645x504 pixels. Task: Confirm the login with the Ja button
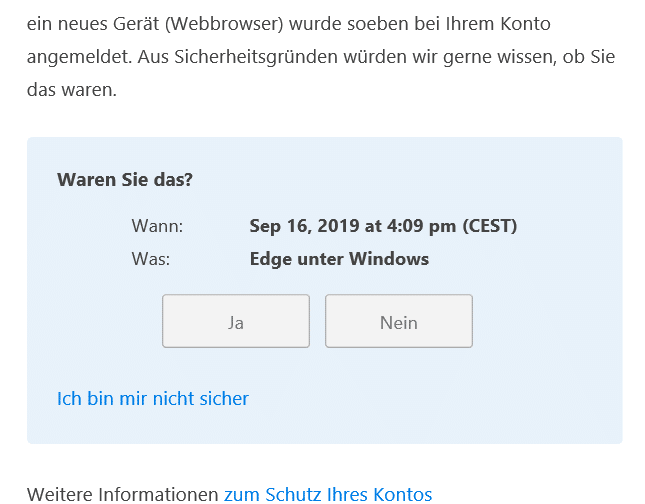click(x=236, y=321)
